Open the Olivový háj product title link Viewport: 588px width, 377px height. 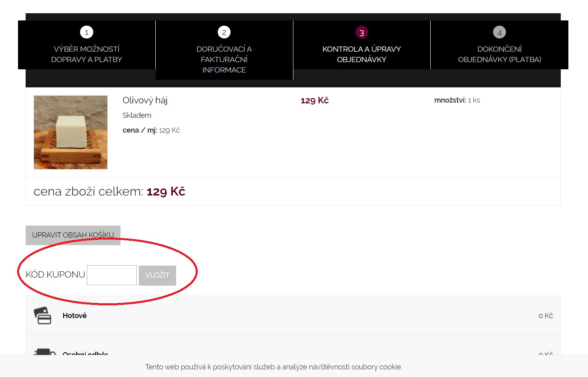pos(145,100)
